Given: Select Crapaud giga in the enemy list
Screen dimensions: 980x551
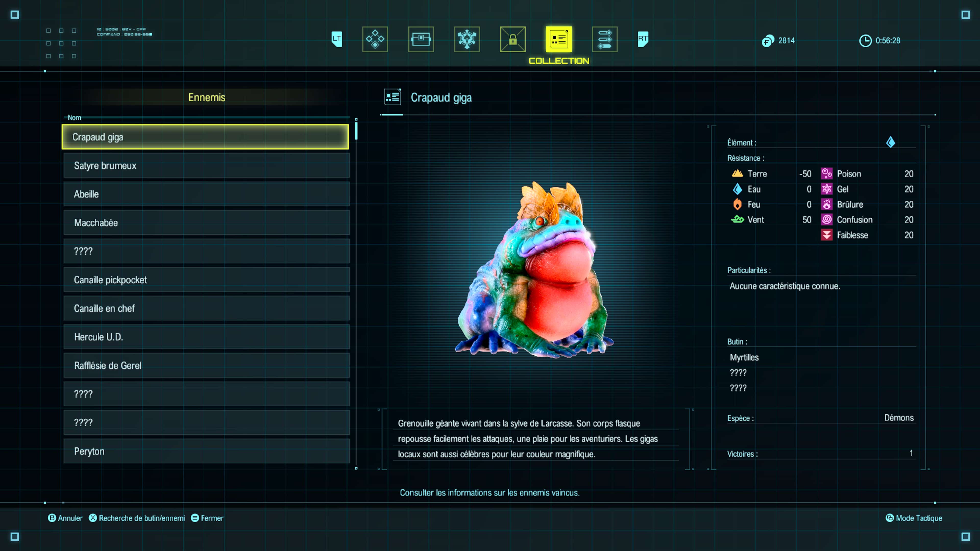Looking at the screenshot, I should tap(205, 137).
